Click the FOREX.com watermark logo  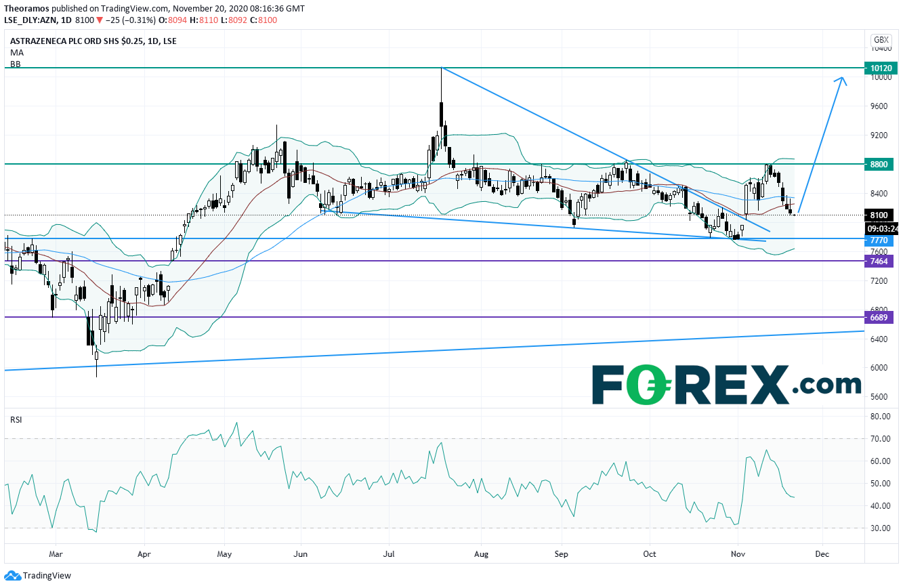tap(726, 385)
